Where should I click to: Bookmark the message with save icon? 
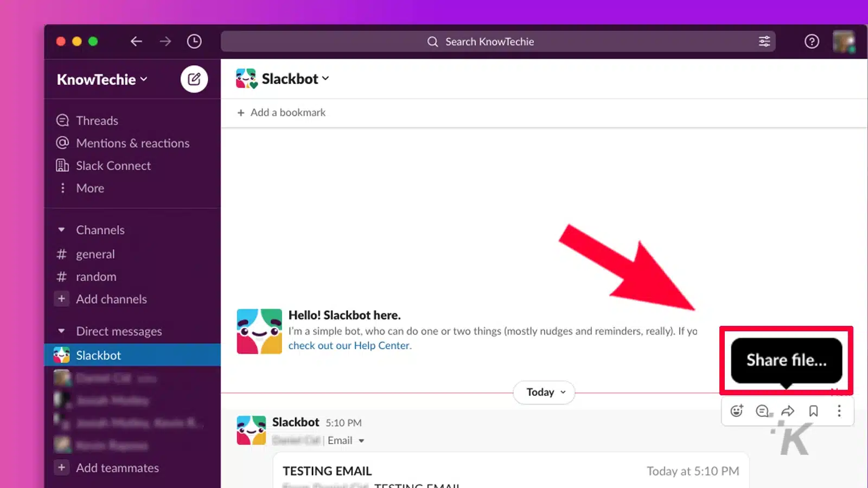(813, 411)
